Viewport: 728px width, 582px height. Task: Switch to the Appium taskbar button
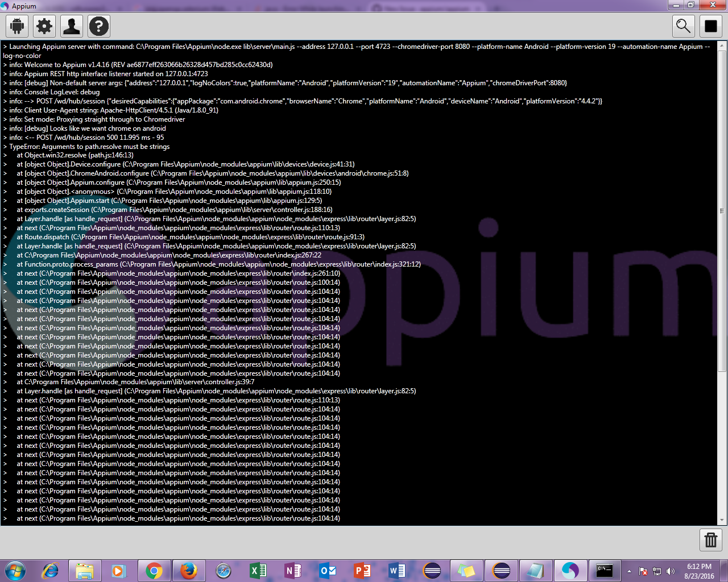(570, 571)
